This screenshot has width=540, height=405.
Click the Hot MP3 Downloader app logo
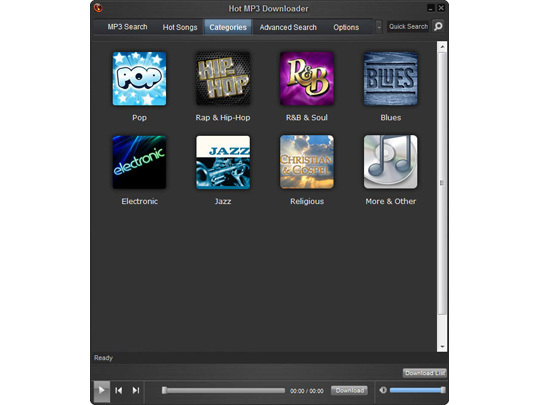(98, 8)
